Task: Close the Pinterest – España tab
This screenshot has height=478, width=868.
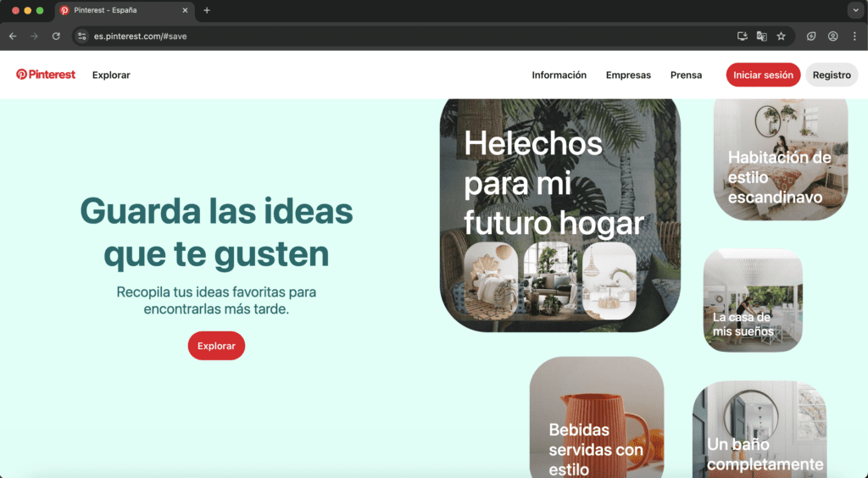Action: tap(185, 10)
